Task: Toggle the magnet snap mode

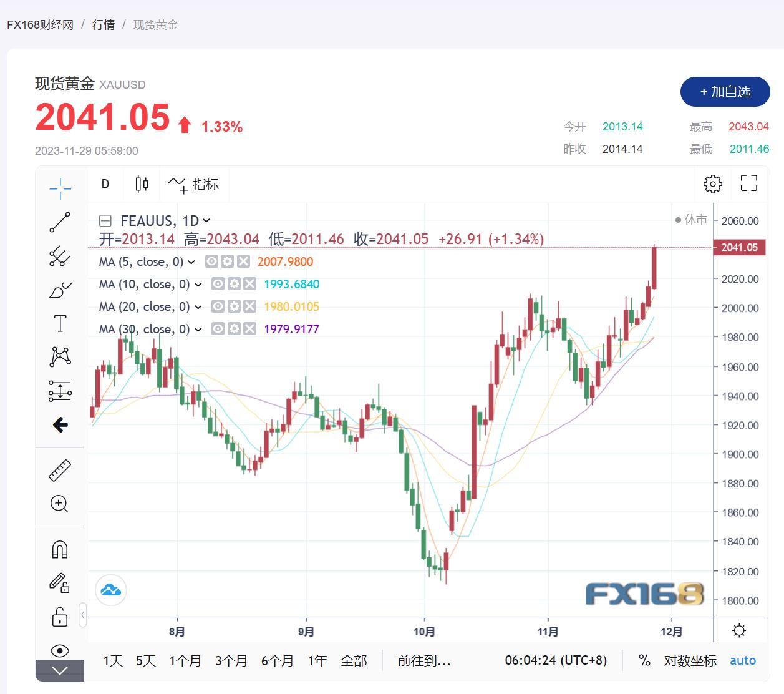Action: click(x=60, y=550)
